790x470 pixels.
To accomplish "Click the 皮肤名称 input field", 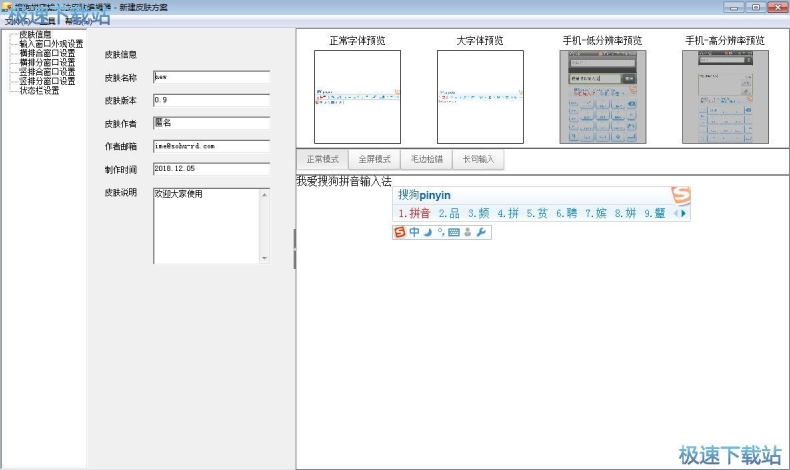I will (x=211, y=76).
